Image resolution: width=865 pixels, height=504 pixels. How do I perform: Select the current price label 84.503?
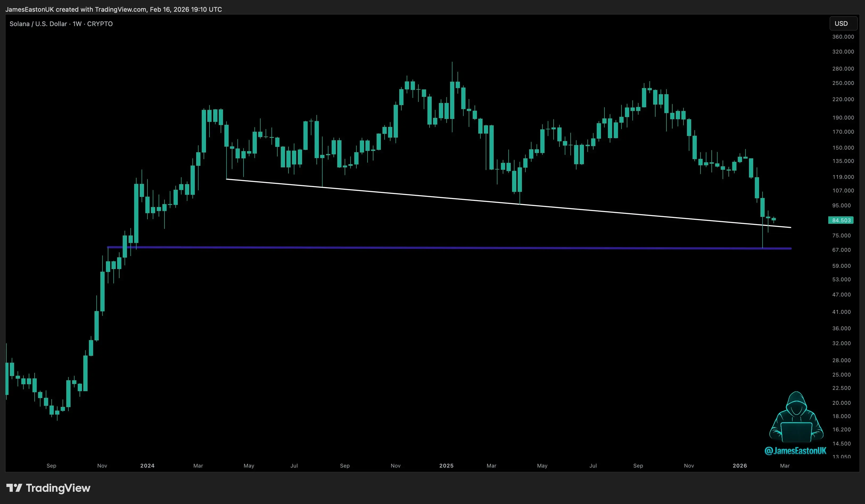click(x=841, y=220)
